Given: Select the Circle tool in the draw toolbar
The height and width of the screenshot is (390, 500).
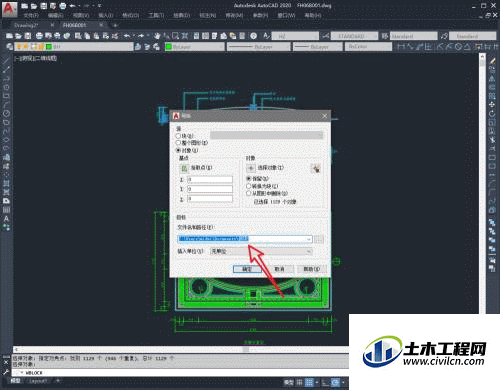Looking at the screenshot, I should click(x=6, y=113).
